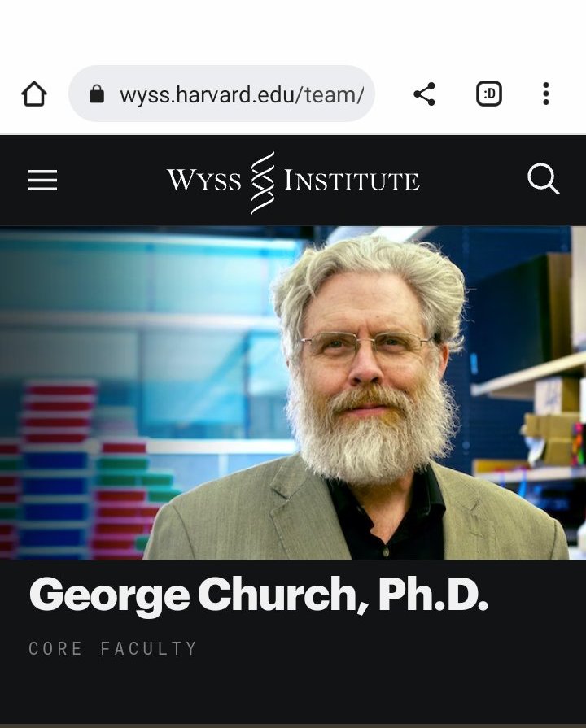Open the hamburger navigation menu
Viewport: 586px width, 728px height.
click(42, 180)
